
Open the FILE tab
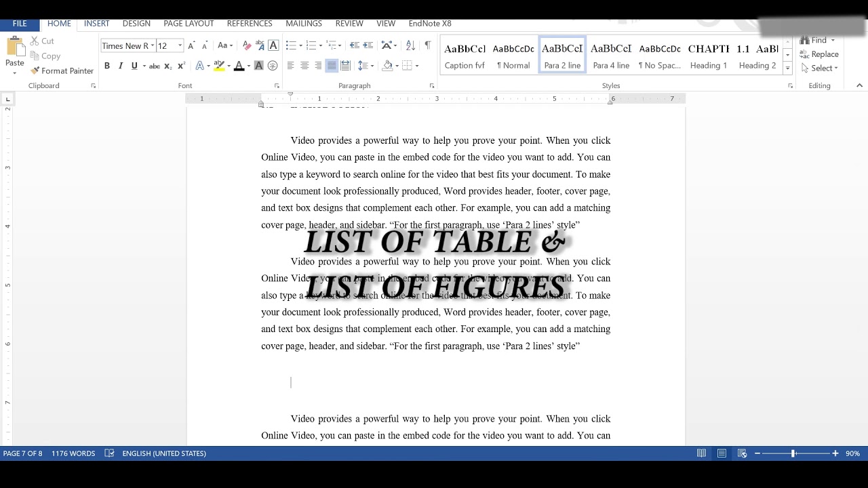tap(20, 24)
